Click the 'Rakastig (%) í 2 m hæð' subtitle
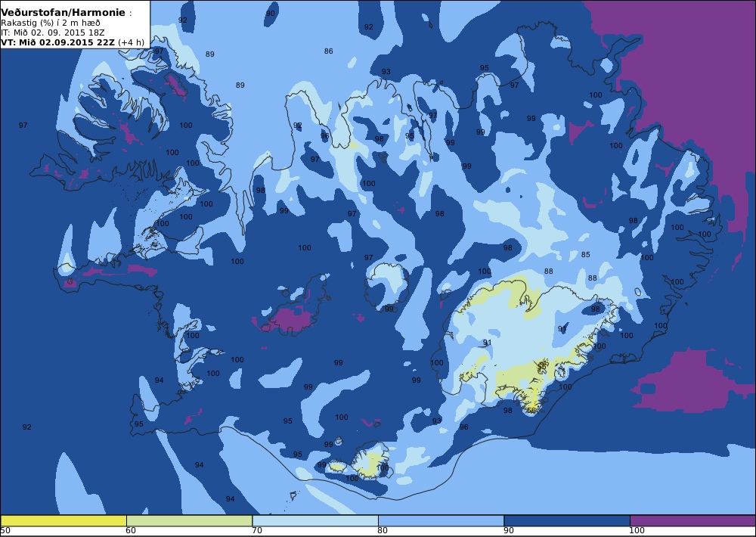 pos(50,23)
